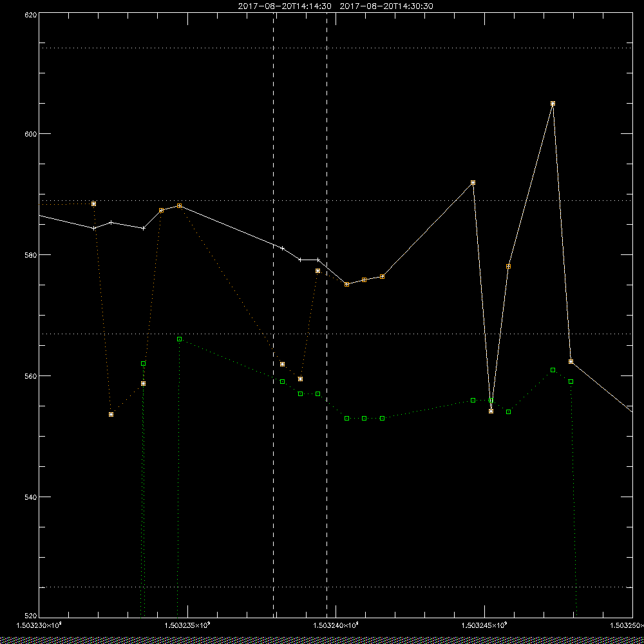The image size is (644, 644).
Task: Select the left dashed vertical time marker
Action: (274, 314)
